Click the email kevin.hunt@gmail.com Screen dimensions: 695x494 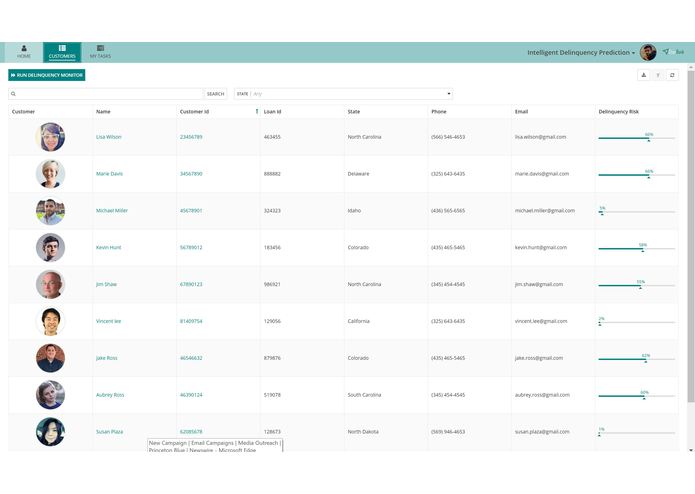coord(541,247)
